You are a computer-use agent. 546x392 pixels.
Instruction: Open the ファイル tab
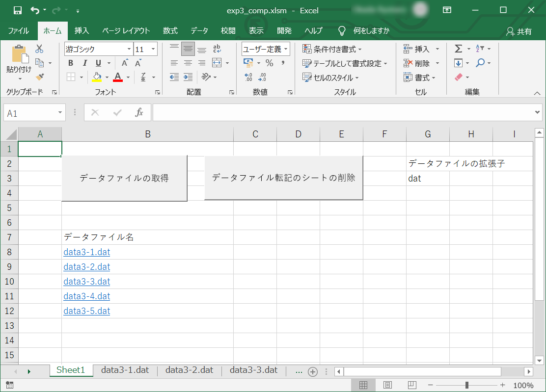pyautogui.click(x=19, y=31)
